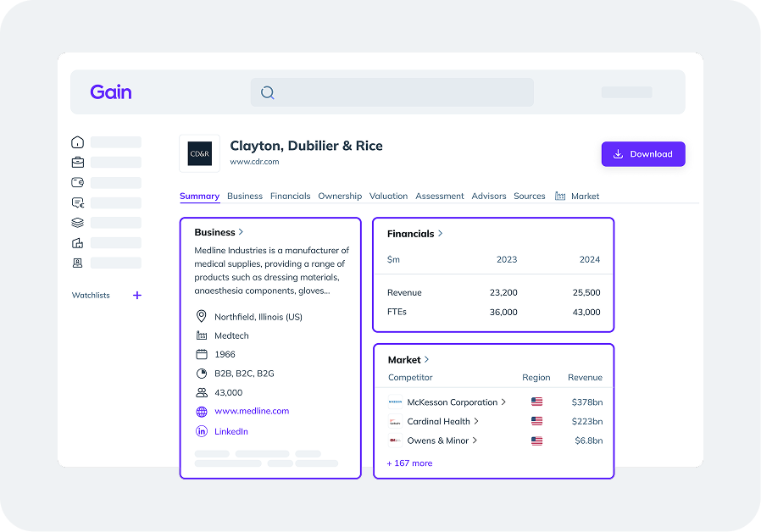Click the McKesson logo icon
This screenshot has height=532, width=761.
click(395, 402)
